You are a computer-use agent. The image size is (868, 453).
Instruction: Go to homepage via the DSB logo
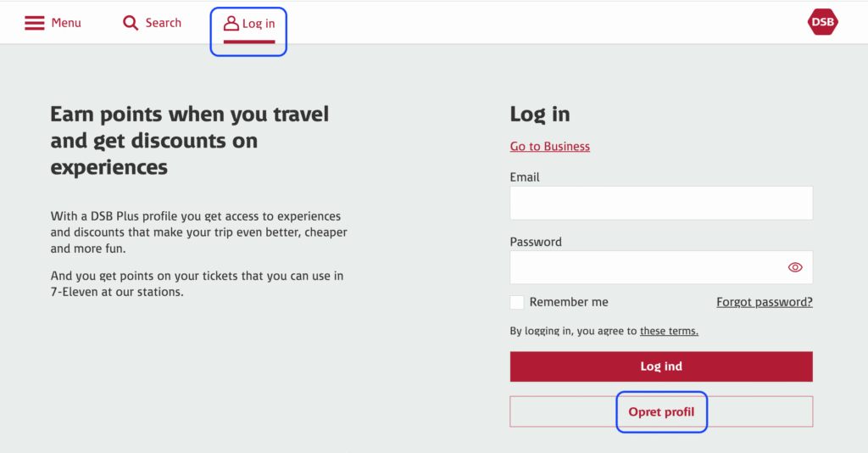822,22
